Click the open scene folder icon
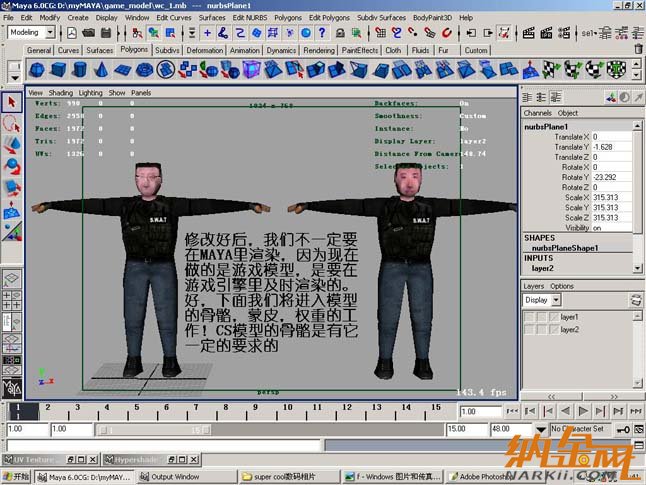 [89, 33]
